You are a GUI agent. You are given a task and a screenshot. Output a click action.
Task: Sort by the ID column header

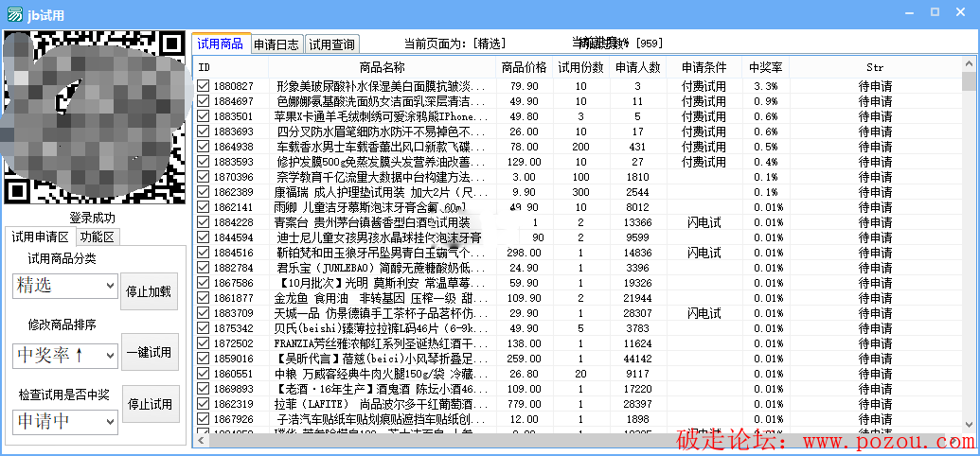click(x=231, y=67)
